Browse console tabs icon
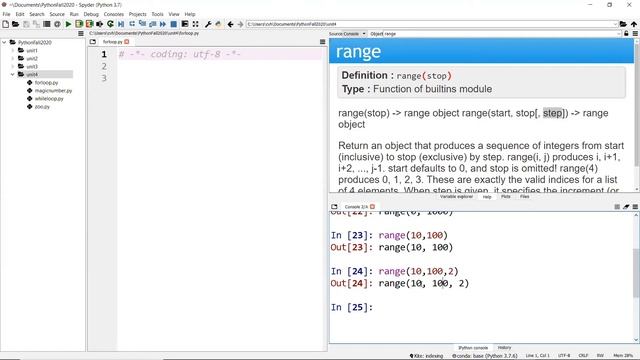Viewport: 640px width, 360px height. pyautogui.click(x=334, y=207)
